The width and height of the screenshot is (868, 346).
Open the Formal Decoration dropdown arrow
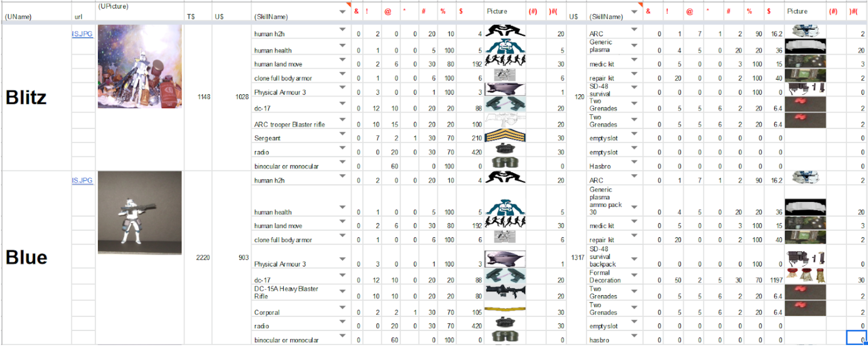[634, 275]
